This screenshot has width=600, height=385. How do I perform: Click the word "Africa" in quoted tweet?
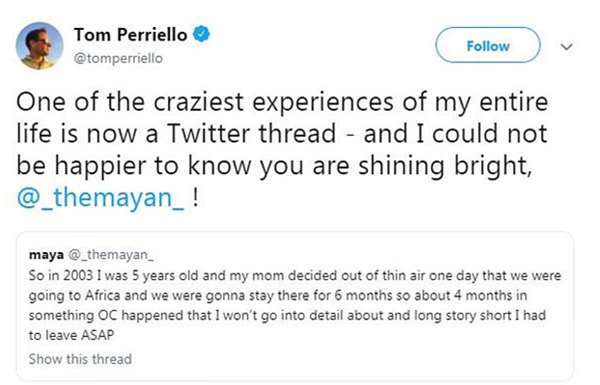[x=103, y=295]
